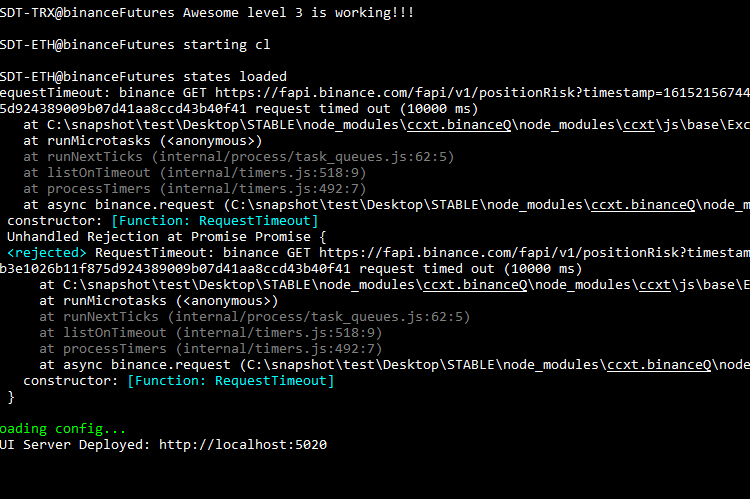The image size is (750, 499).
Task: Click the closing brace after the rejection block
Action: [11, 397]
